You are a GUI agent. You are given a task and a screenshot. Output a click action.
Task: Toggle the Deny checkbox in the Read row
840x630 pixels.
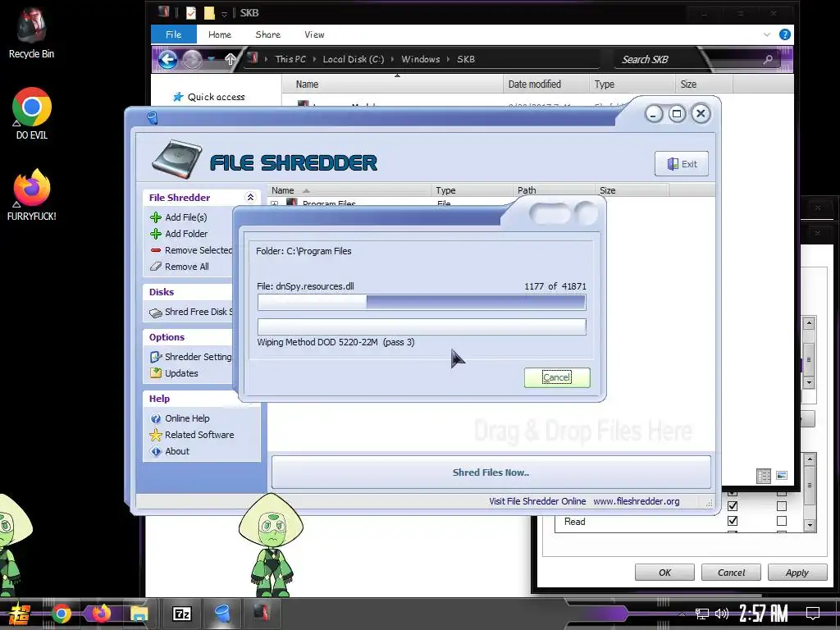(x=782, y=521)
